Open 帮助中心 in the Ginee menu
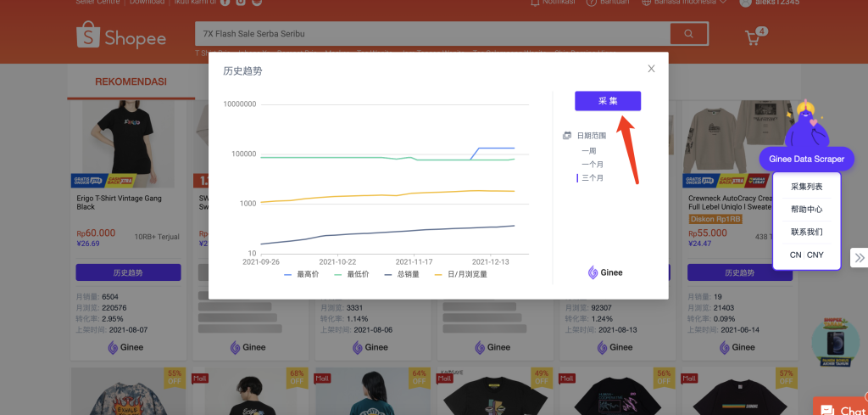868x415 pixels. pyautogui.click(x=807, y=210)
